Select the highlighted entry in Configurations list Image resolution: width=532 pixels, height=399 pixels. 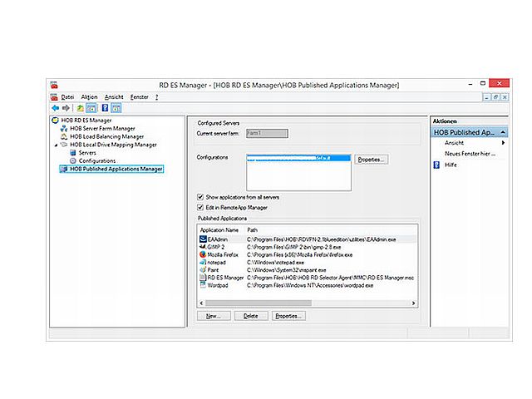click(x=298, y=158)
